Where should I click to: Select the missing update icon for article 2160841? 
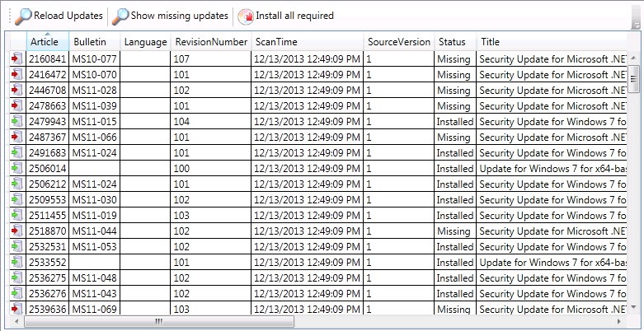pyautogui.click(x=16, y=58)
